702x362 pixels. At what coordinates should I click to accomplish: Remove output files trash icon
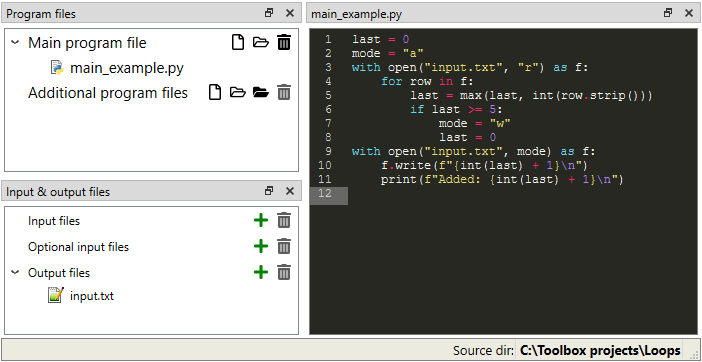click(284, 273)
